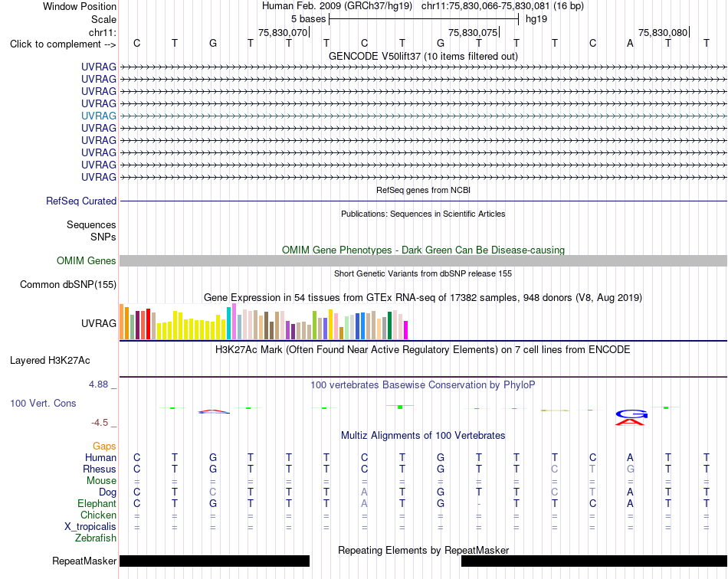Click the 75,830,070 position marker
728x579 pixels.
[284, 32]
